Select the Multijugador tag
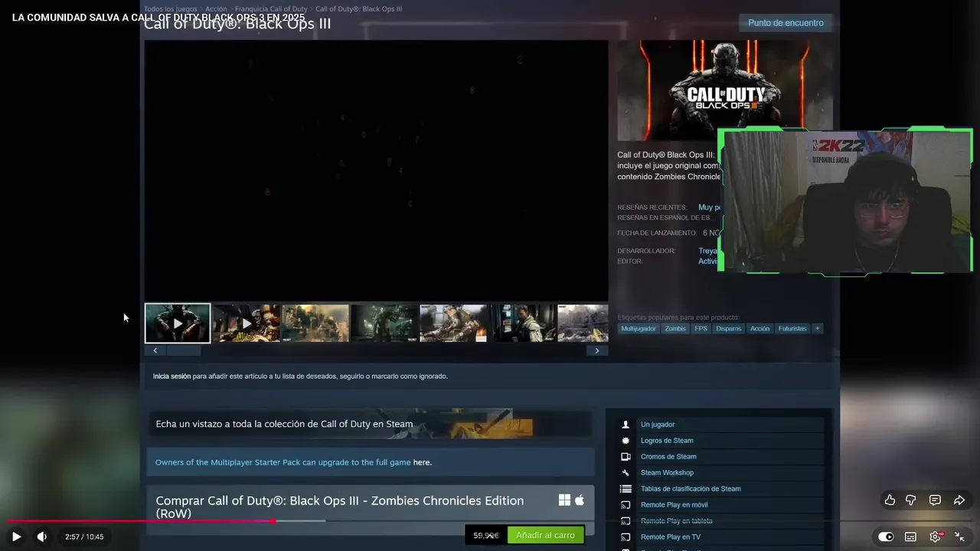Image resolution: width=980 pixels, height=551 pixels. (x=639, y=328)
